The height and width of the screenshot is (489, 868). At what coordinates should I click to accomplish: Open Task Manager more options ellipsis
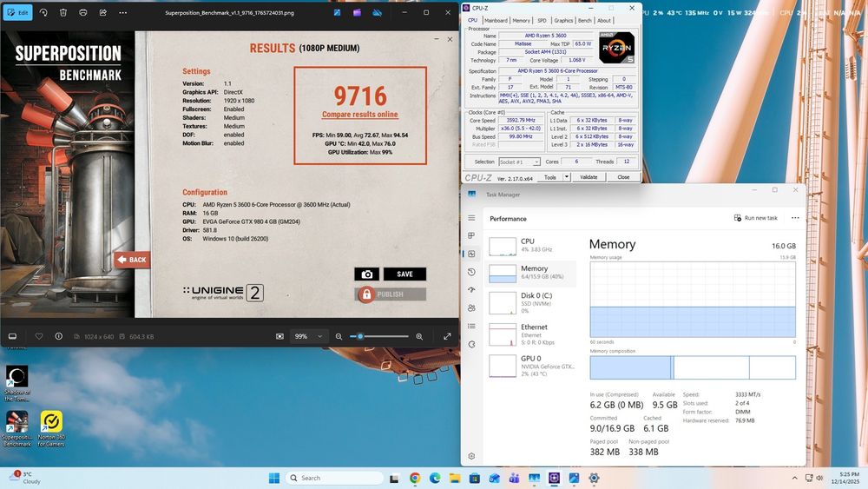click(x=795, y=218)
